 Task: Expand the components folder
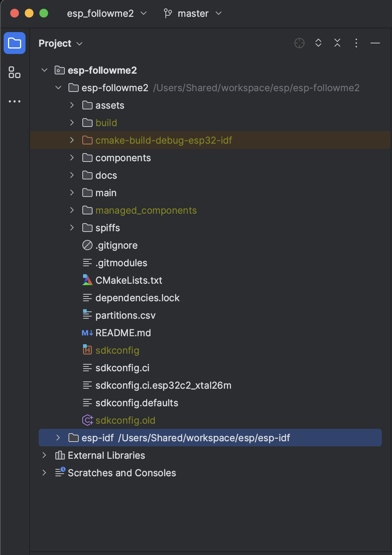coord(72,158)
